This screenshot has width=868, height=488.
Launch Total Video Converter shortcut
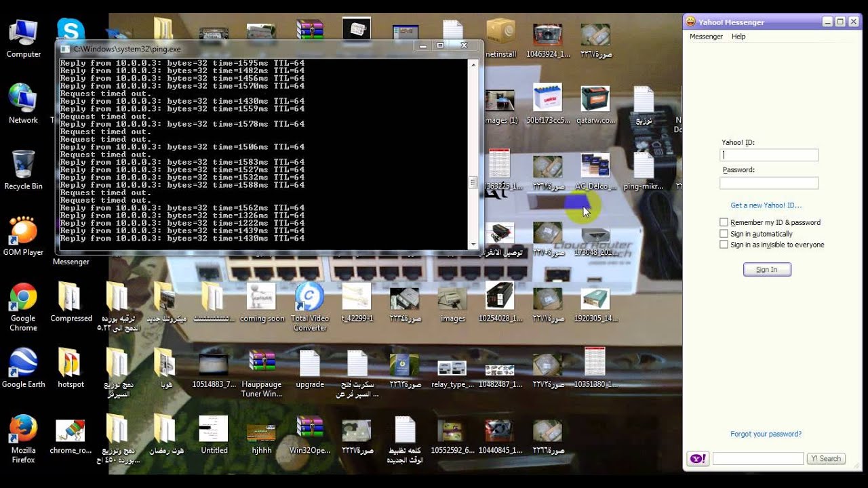(x=310, y=307)
